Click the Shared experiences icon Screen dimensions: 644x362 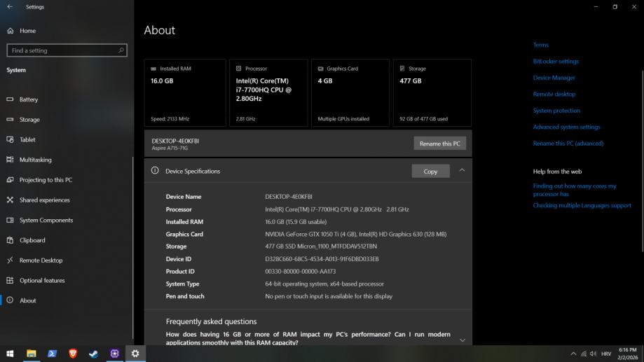10,200
